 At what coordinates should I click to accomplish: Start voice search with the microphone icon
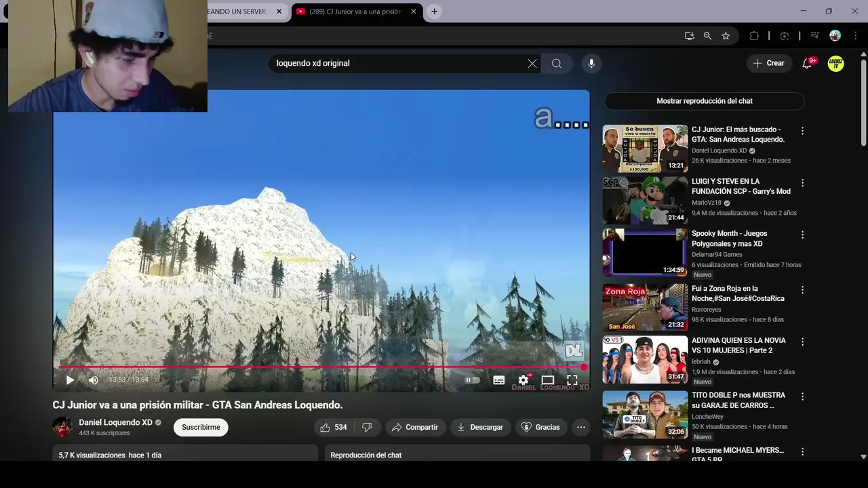click(591, 63)
